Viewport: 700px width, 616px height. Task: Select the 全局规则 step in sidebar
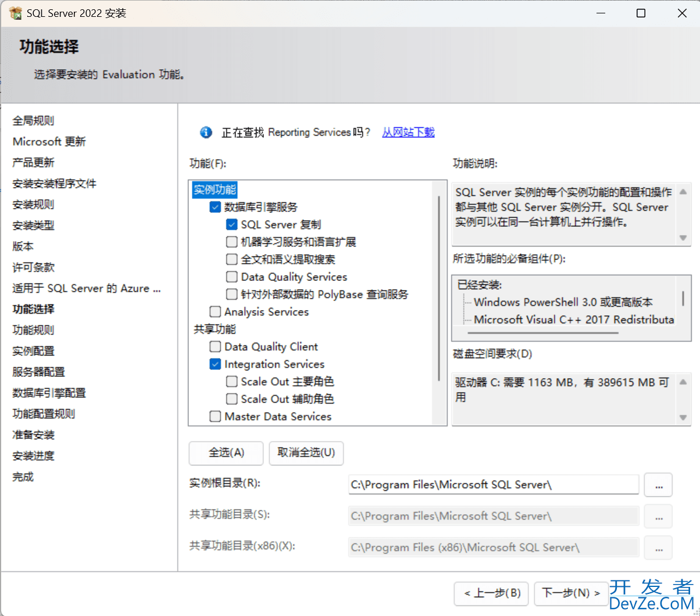coord(33,120)
